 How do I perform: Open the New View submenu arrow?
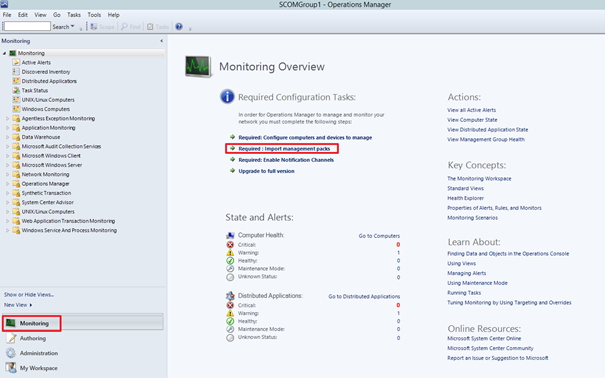tap(30, 305)
